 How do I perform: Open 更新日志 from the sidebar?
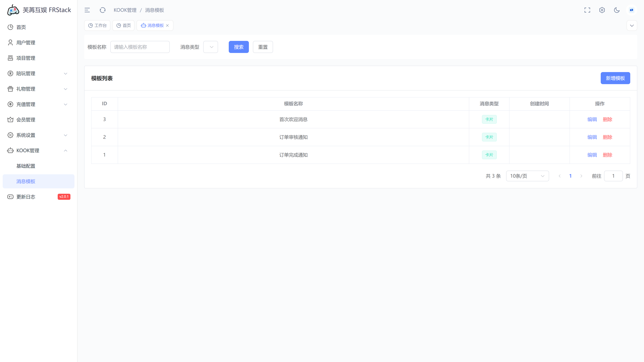coord(26,197)
